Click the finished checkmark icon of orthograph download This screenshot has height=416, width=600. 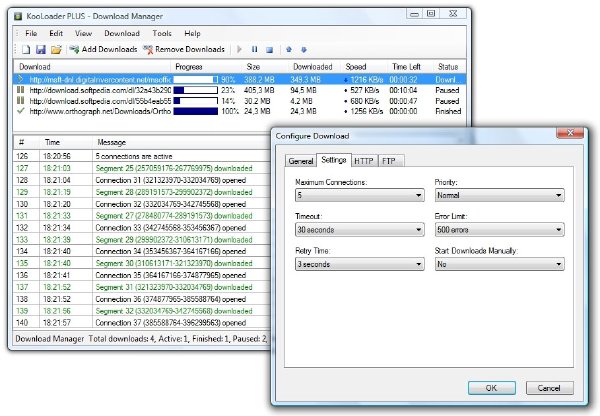21,111
